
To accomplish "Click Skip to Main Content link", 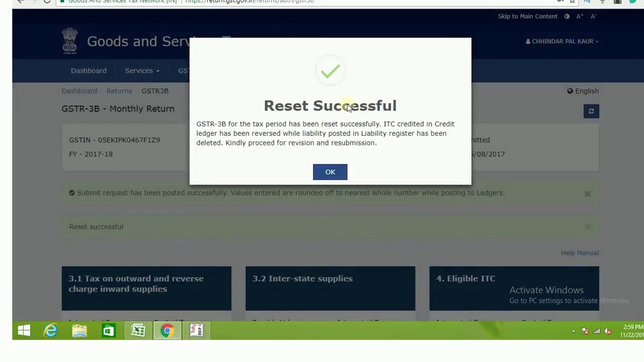I will point(527,16).
